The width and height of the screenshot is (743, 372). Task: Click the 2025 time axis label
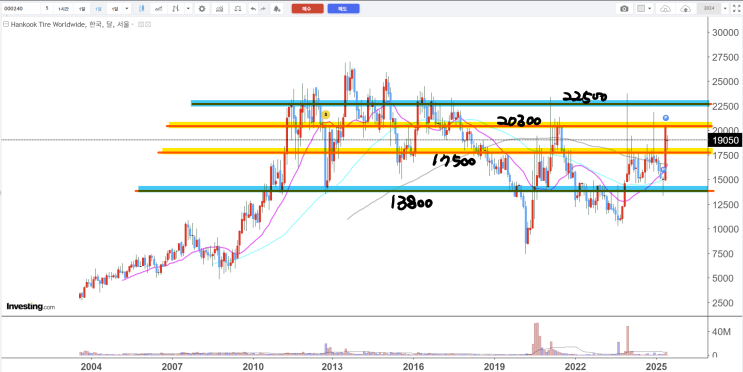(656, 367)
